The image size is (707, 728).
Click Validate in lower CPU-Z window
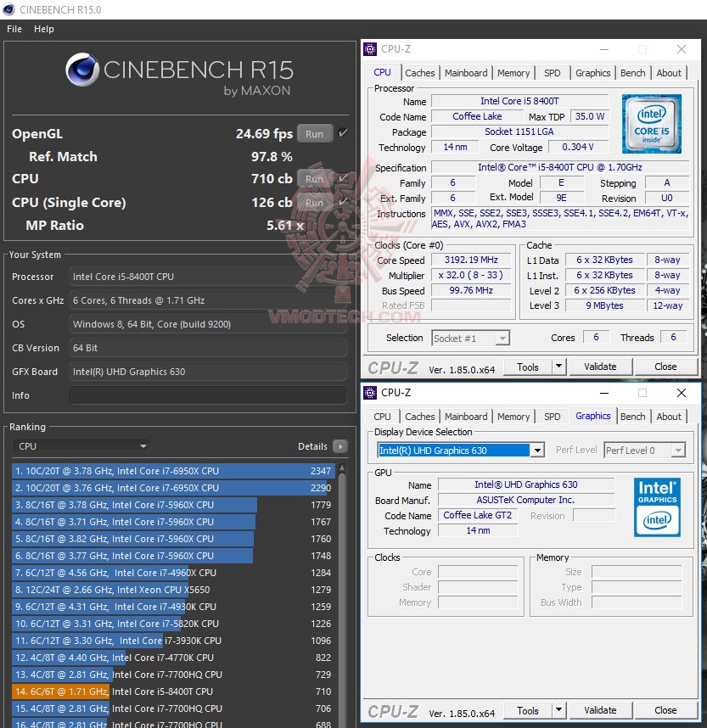[x=600, y=710]
